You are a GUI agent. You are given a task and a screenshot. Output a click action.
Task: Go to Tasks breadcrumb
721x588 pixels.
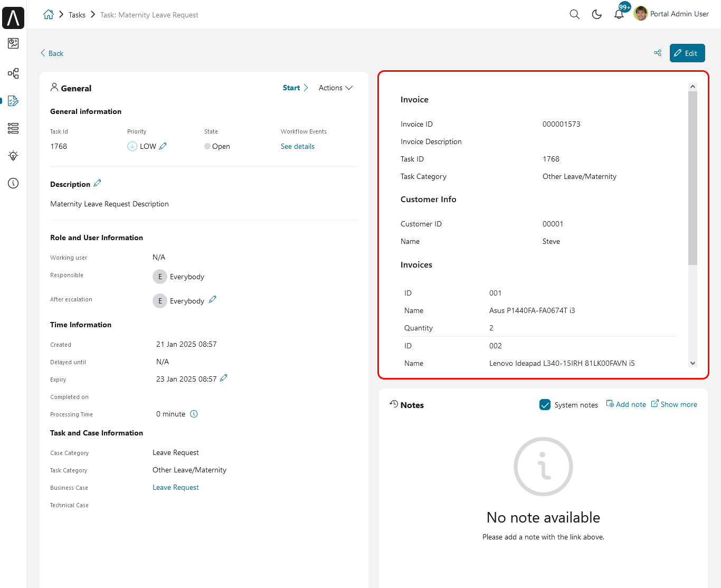tap(77, 15)
